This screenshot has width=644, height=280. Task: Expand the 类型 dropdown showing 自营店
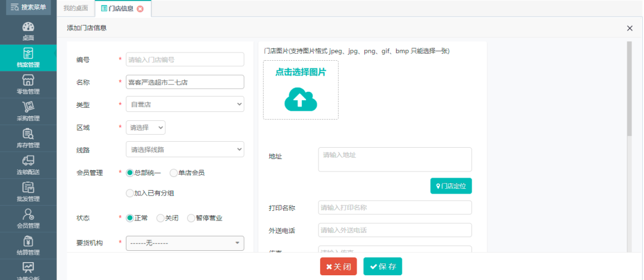[x=185, y=104]
